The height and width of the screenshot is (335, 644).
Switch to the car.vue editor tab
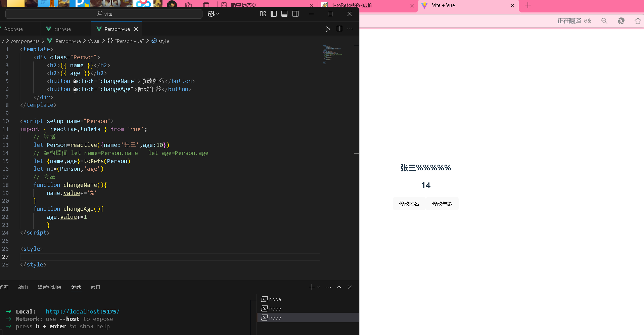pos(62,29)
